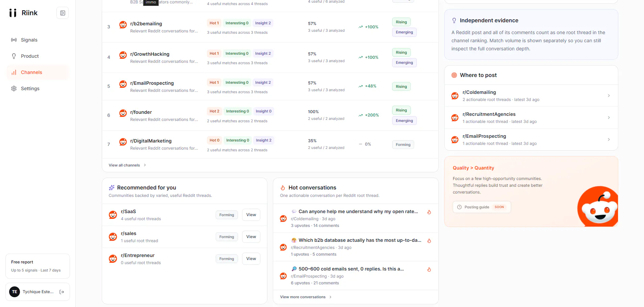Click the trend arrow beside +200%
644x307 pixels.
pos(361,115)
